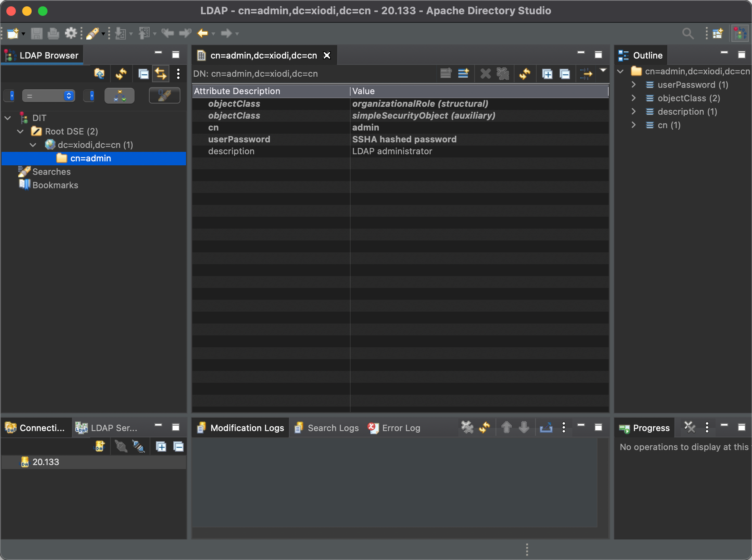Image resolution: width=752 pixels, height=560 pixels.
Task: Click the Save icon in main toolbar
Action: coord(36,33)
